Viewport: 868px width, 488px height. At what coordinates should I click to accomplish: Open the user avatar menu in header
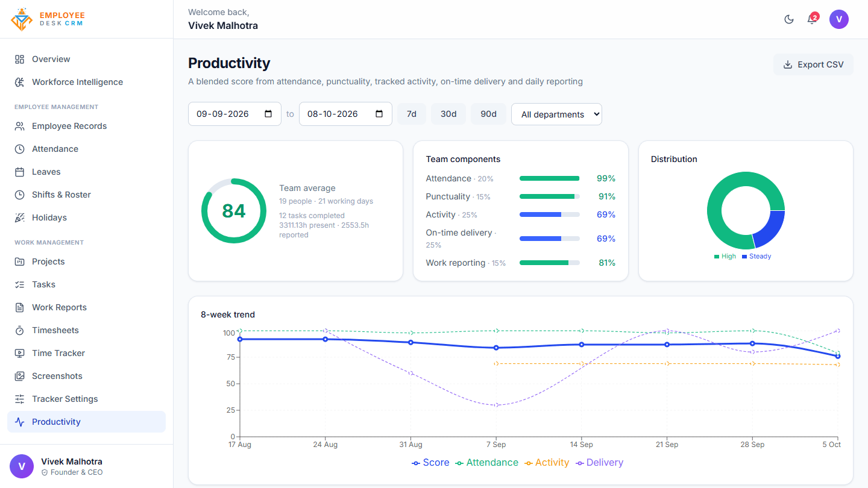point(839,19)
